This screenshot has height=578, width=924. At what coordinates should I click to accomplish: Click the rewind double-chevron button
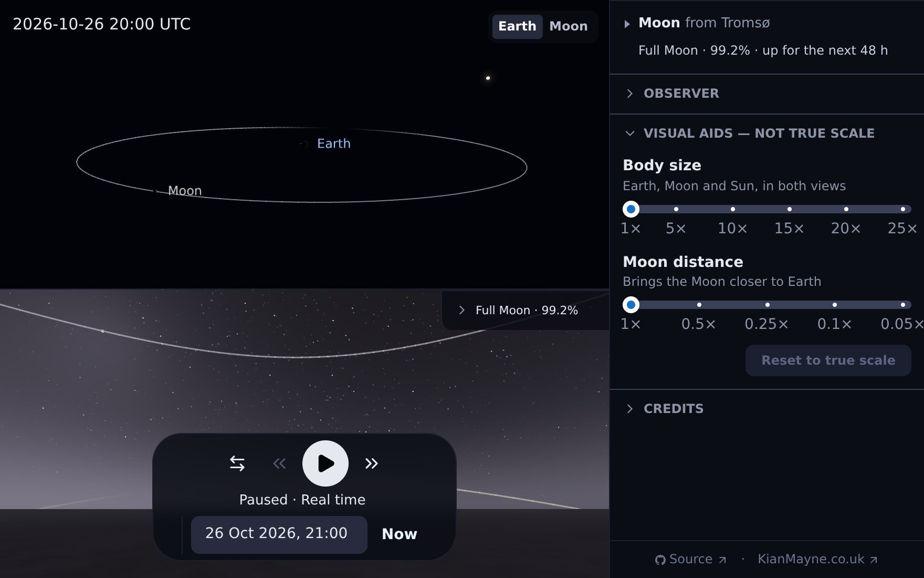tap(279, 463)
